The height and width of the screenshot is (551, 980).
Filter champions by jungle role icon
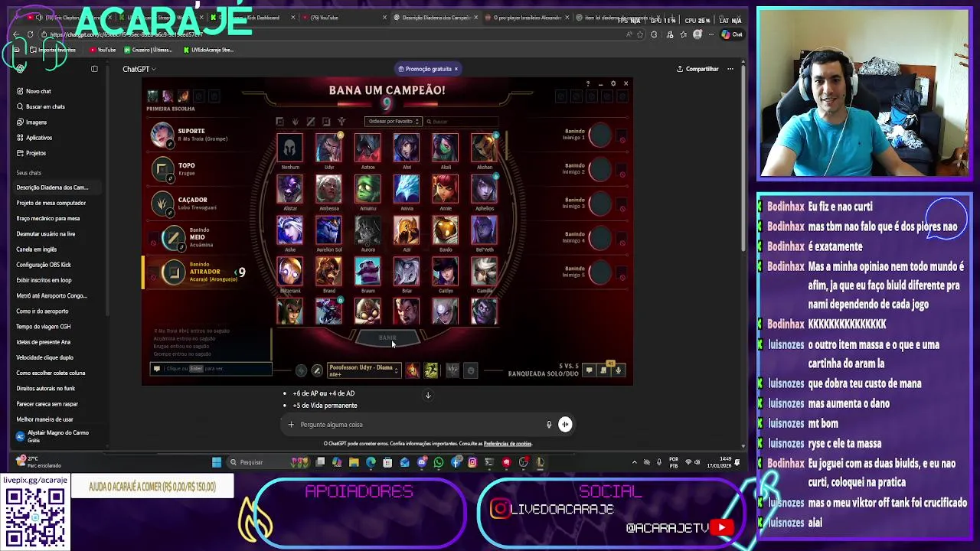click(295, 122)
